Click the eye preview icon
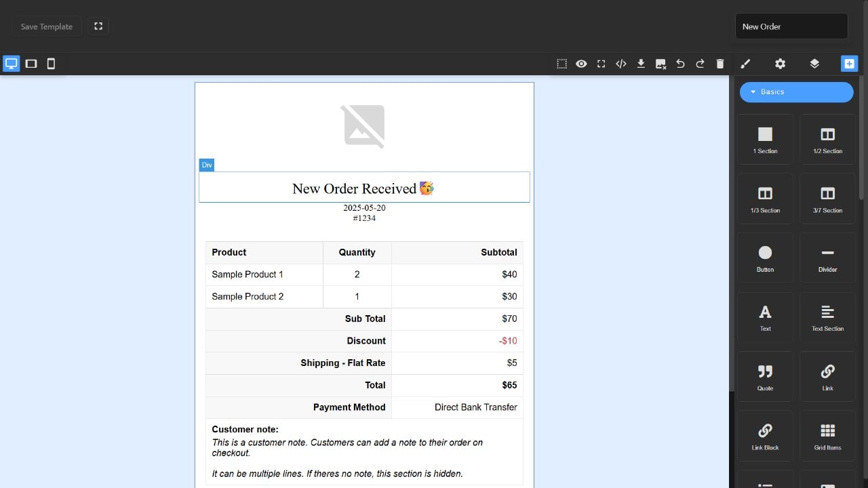This screenshot has width=868, height=488. (581, 64)
